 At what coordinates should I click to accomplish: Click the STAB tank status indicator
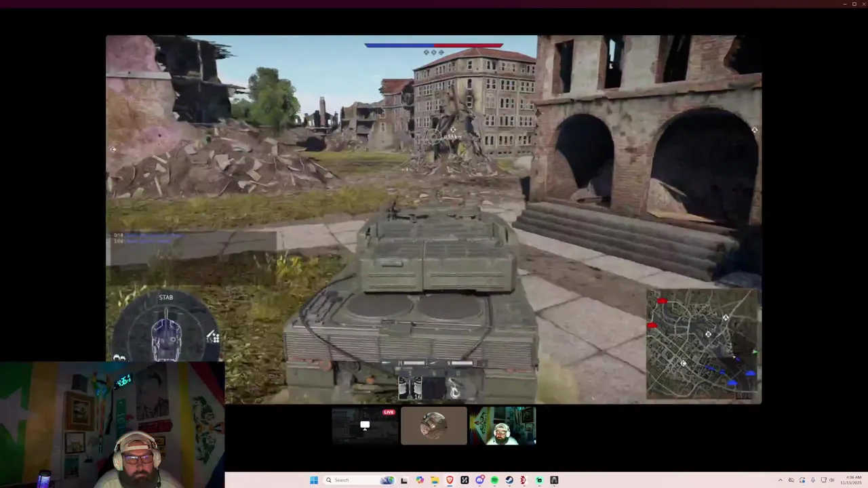coord(166,327)
